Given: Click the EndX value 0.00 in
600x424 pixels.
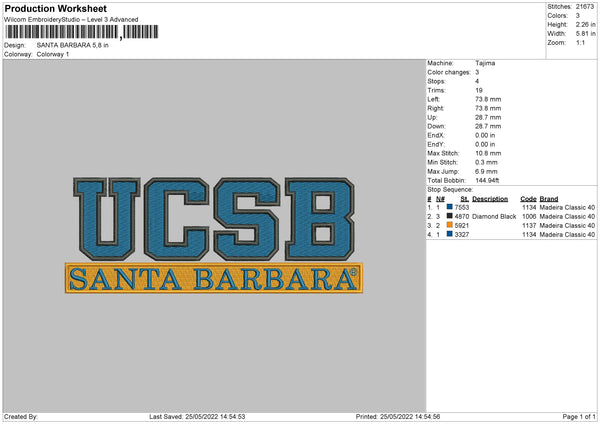Looking at the screenshot, I should [485, 135].
